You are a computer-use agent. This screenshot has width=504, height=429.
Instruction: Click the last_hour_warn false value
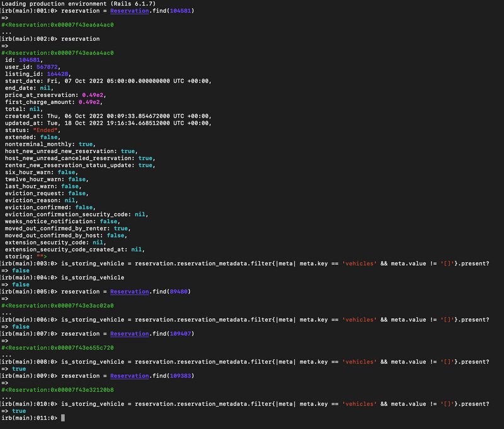[x=70, y=186]
